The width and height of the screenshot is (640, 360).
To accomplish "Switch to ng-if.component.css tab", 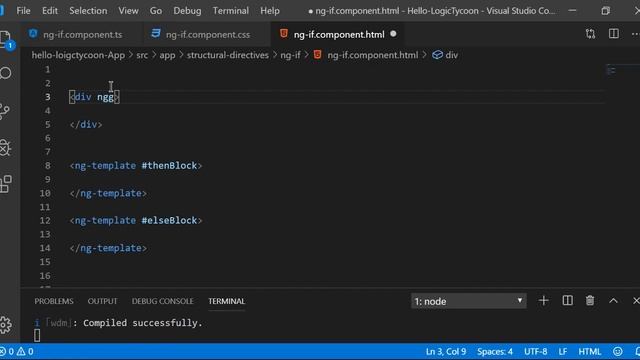I will [207, 34].
